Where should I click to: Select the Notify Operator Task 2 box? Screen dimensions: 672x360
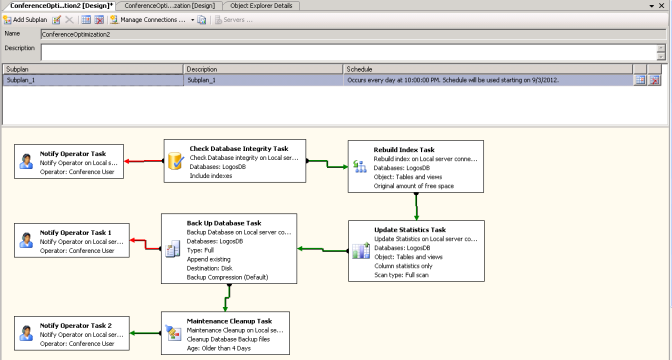tap(72, 333)
